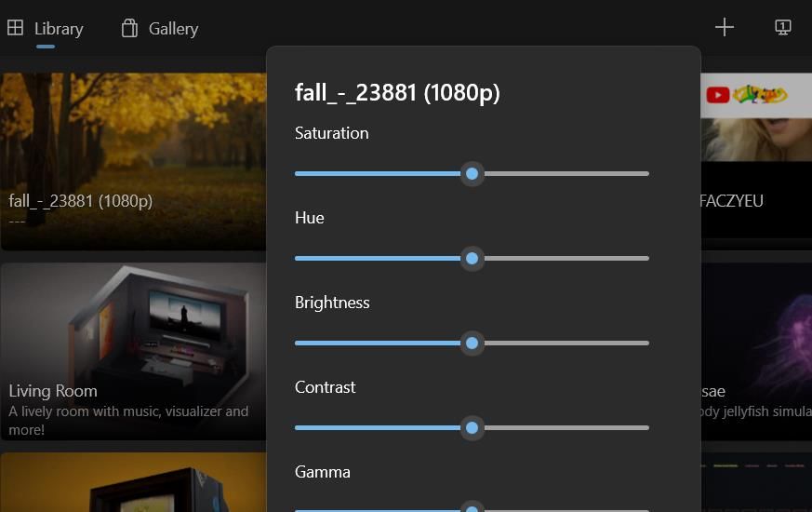The image size is (812, 512).
Task: Click the Hue slider handle
Action: click(473, 259)
